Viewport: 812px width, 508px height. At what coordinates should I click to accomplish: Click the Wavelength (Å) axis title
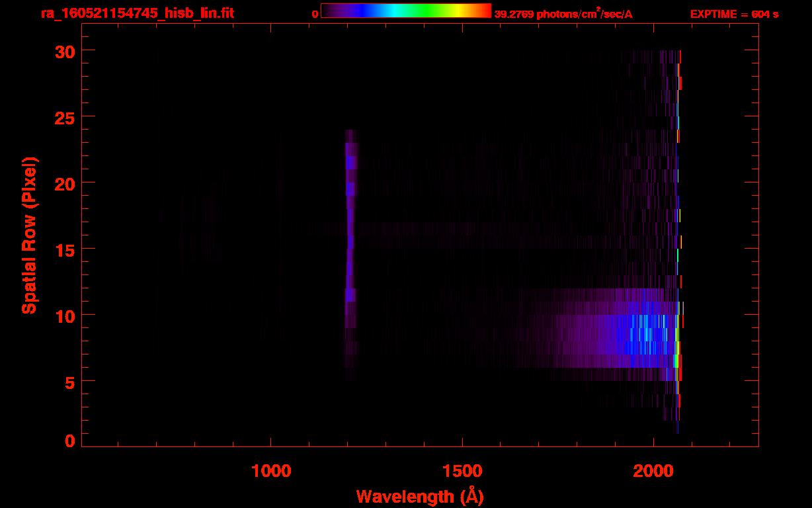tap(420, 496)
